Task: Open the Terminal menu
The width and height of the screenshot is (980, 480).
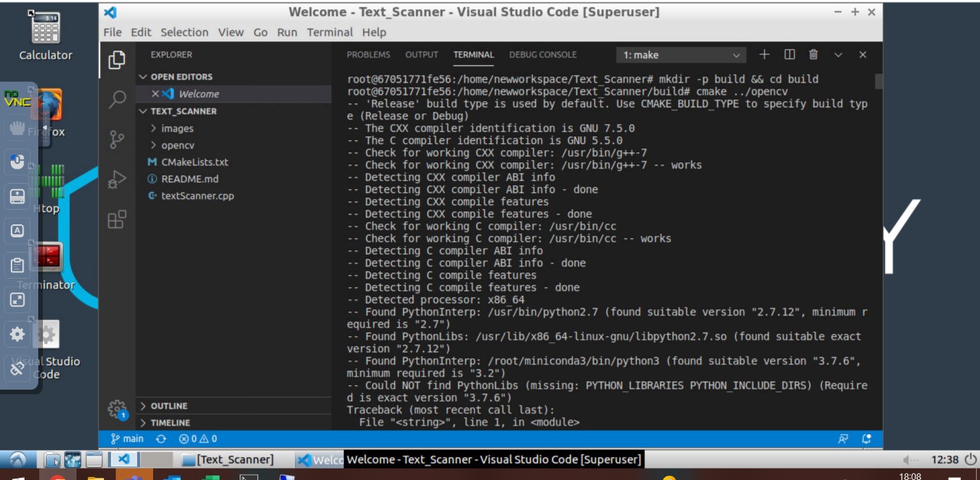Action: (x=329, y=32)
